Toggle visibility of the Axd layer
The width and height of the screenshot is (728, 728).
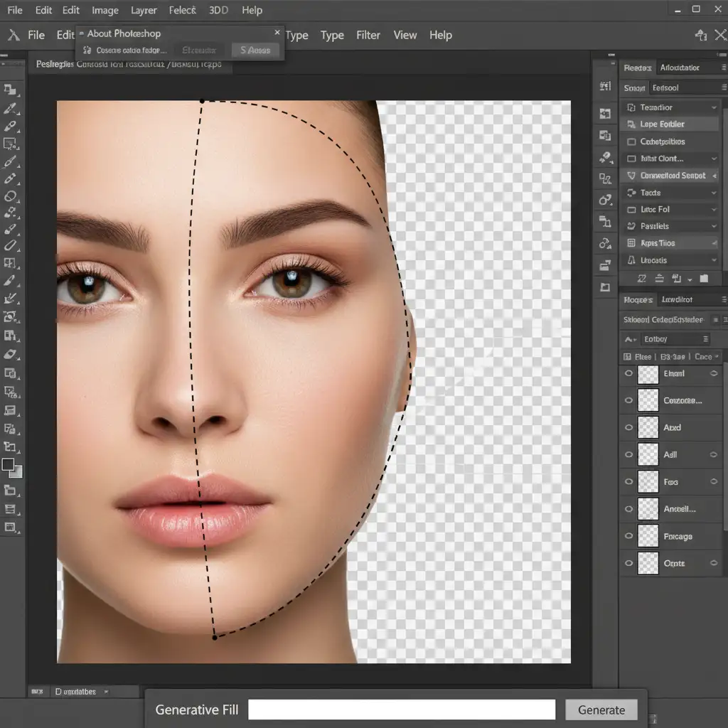[x=628, y=427]
